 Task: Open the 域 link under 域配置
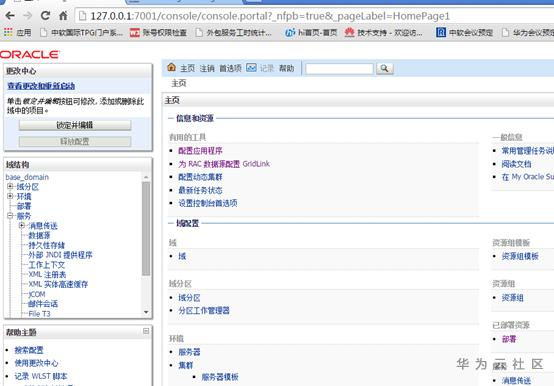[x=182, y=256]
